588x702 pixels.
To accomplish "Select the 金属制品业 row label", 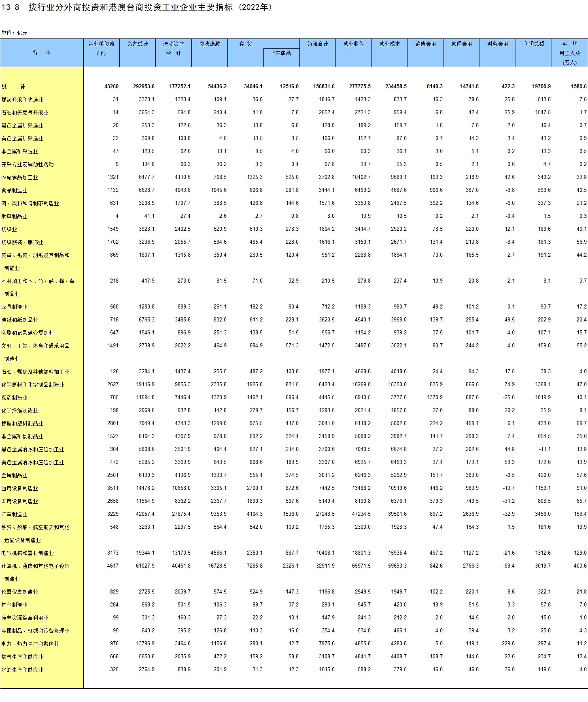I will 15,475.
